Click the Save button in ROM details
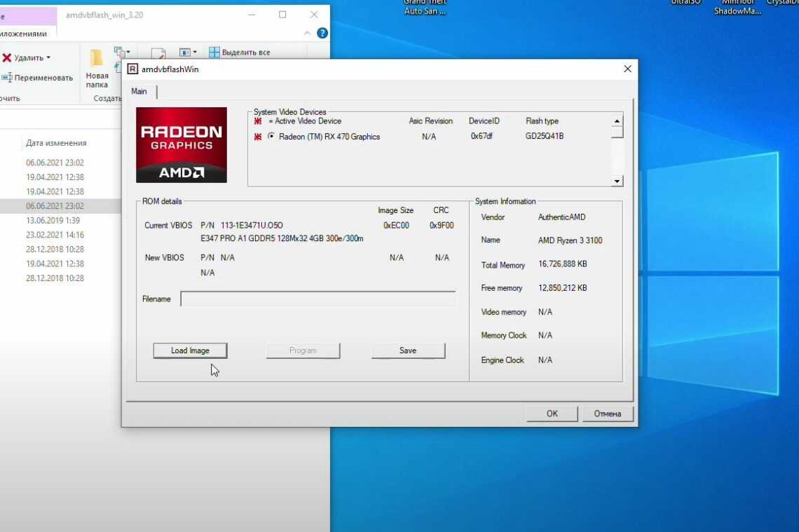This screenshot has width=799, height=532. (408, 350)
